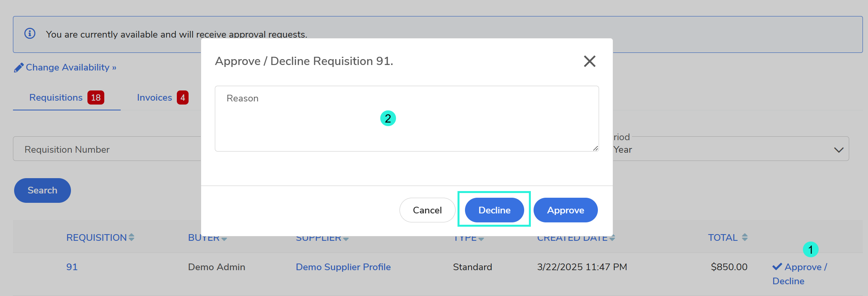Click the info icon in the availability banner
The width and height of the screenshot is (868, 296).
tap(30, 34)
